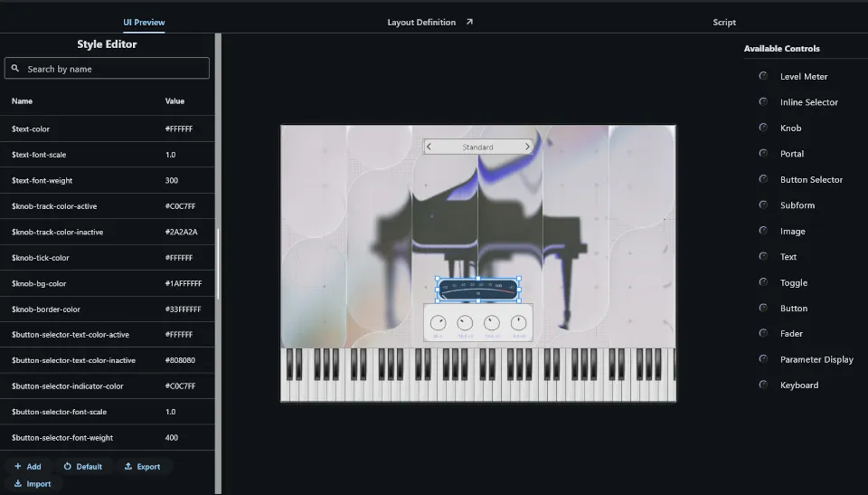The width and height of the screenshot is (868, 495).
Task: Click the Import button
Action: [x=33, y=483]
